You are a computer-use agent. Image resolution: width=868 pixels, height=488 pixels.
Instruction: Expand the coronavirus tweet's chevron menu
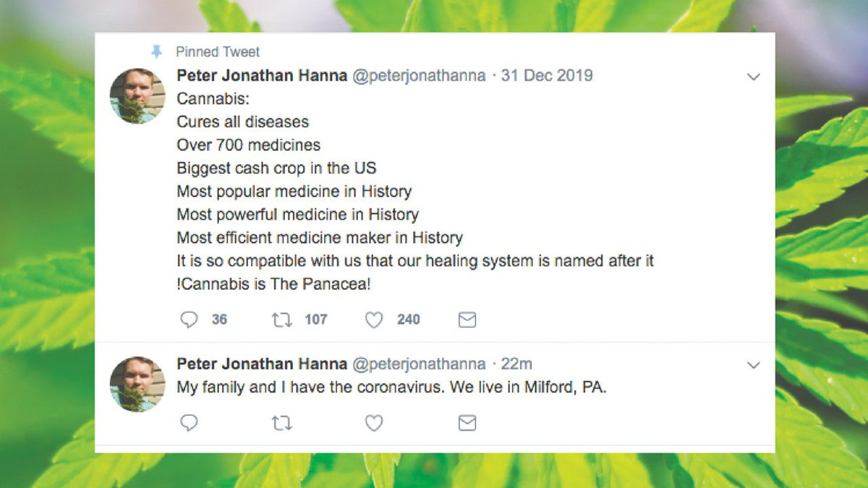point(753,365)
